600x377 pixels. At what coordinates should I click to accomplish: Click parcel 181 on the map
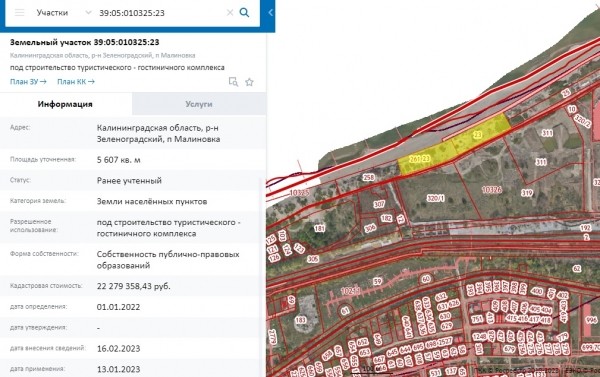point(320,228)
